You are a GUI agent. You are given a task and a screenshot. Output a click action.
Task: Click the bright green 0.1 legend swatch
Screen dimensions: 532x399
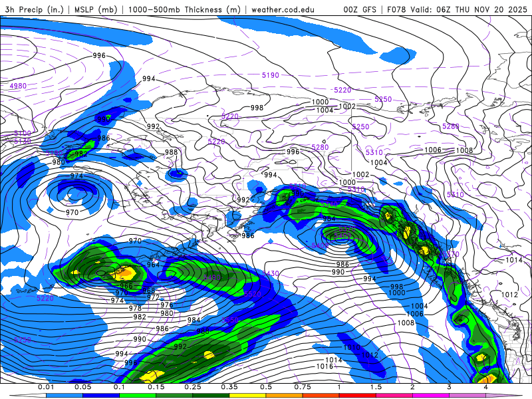click(138, 396)
